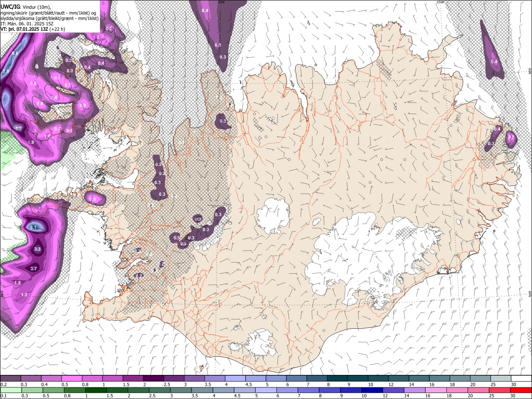Click the round white Hofsjökull glacier area
Screen dimensions: 532x399
[273, 216]
